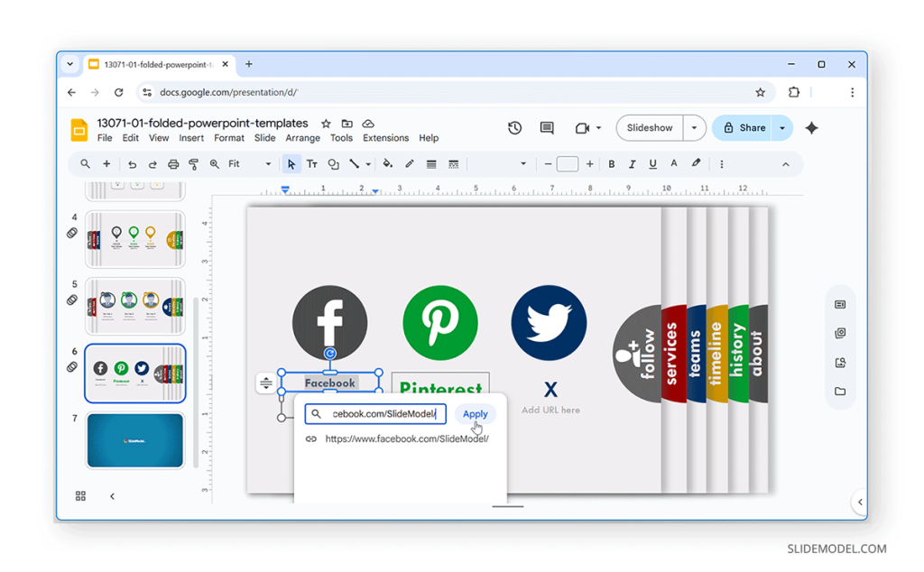Click Apply to set the Facebook link
Image resolution: width=924 pixels, height=572 pixels.
476,414
